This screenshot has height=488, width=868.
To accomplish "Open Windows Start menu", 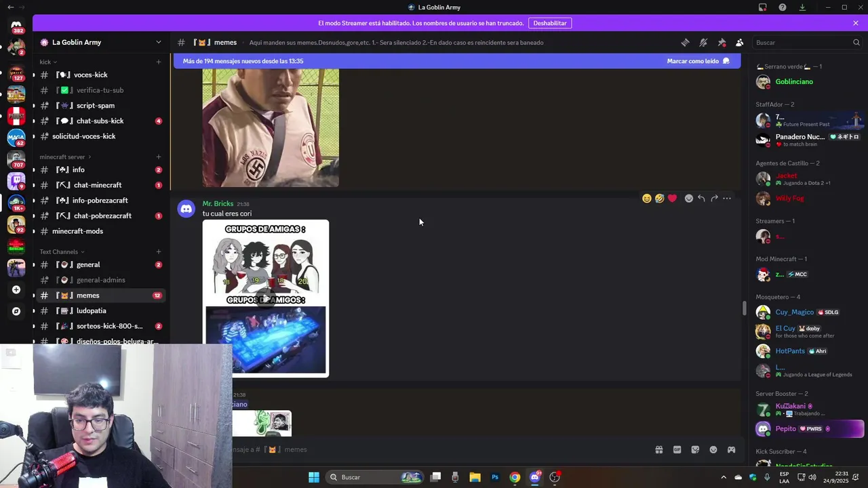I will [x=314, y=477].
